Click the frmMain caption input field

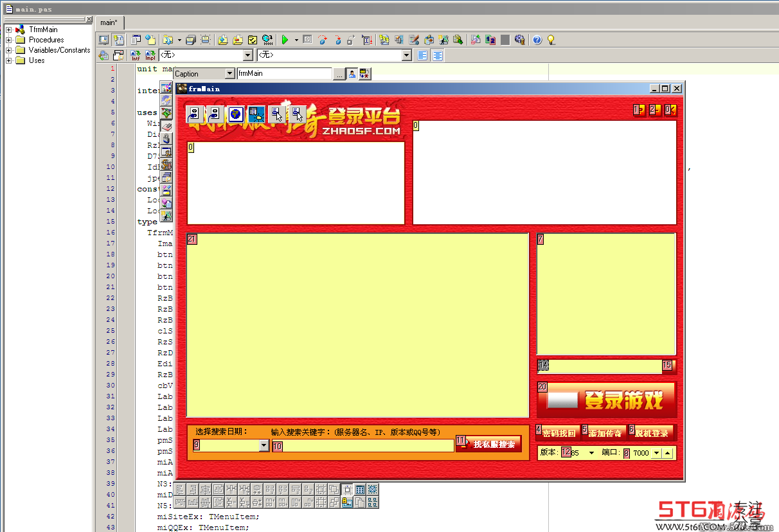[284, 74]
